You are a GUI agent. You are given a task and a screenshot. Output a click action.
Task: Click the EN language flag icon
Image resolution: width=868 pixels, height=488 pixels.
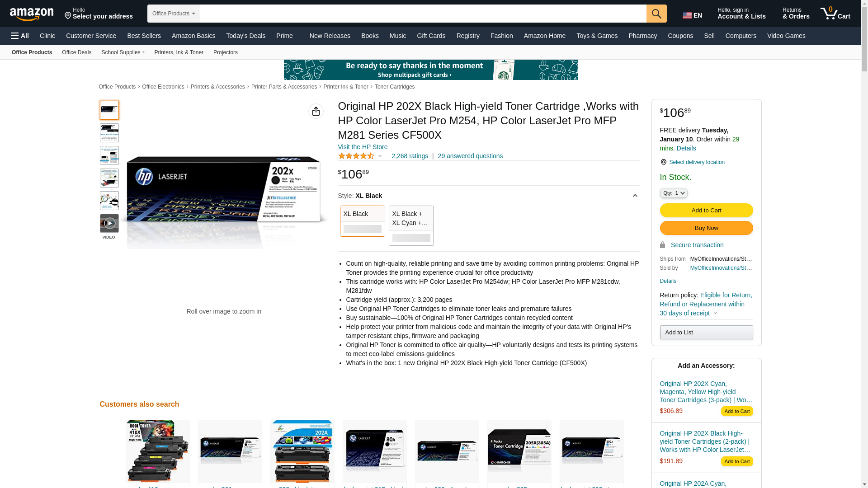(687, 15)
